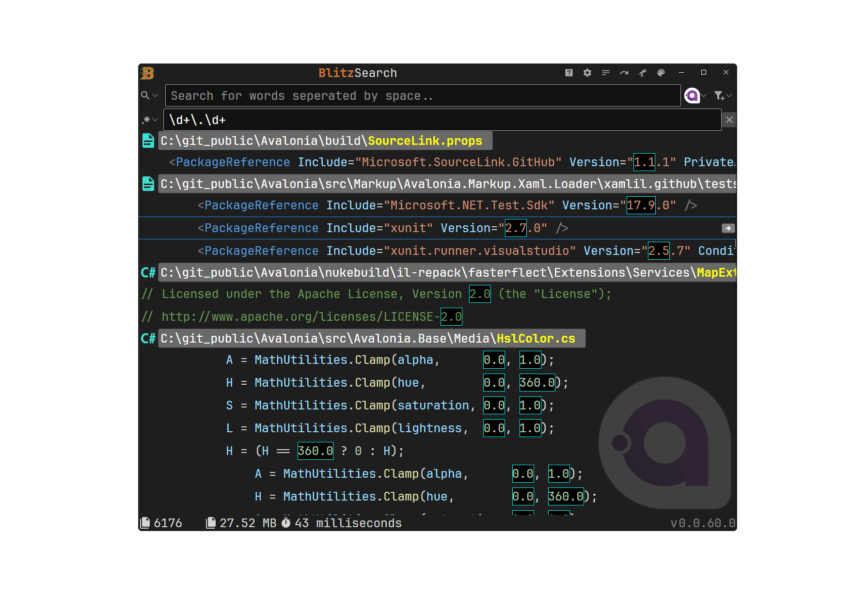Click the C# icon beside HslColor.cs
Image resolution: width=868 pixels, height=596 pixels.
(x=148, y=338)
